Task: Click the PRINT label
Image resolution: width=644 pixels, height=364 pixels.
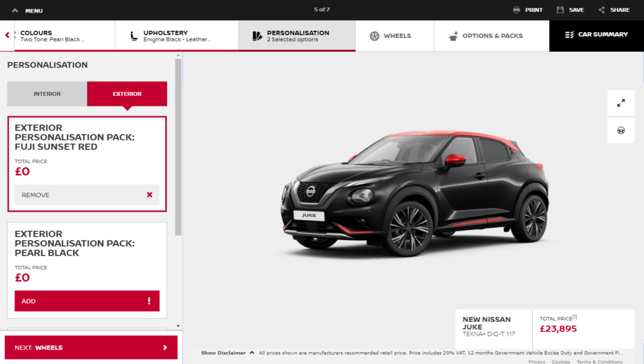Action: click(x=534, y=10)
